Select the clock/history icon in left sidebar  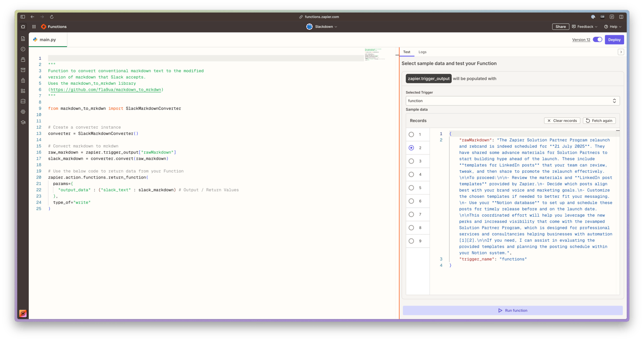click(23, 48)
